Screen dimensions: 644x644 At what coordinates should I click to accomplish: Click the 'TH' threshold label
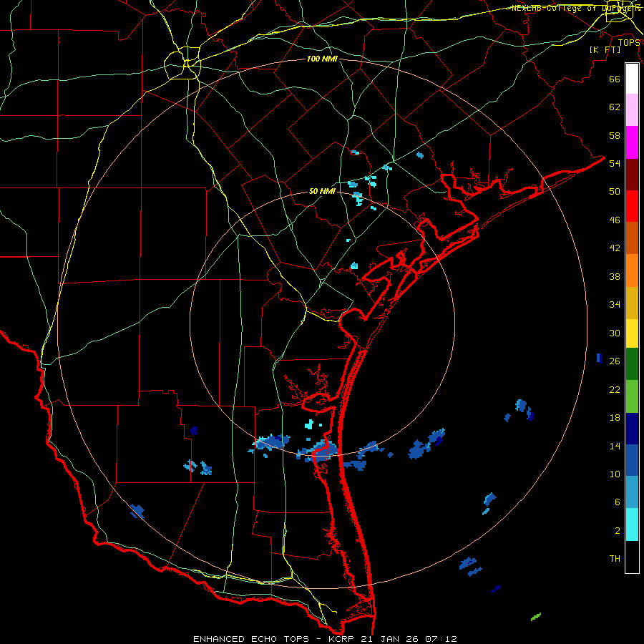coord(615,559)
